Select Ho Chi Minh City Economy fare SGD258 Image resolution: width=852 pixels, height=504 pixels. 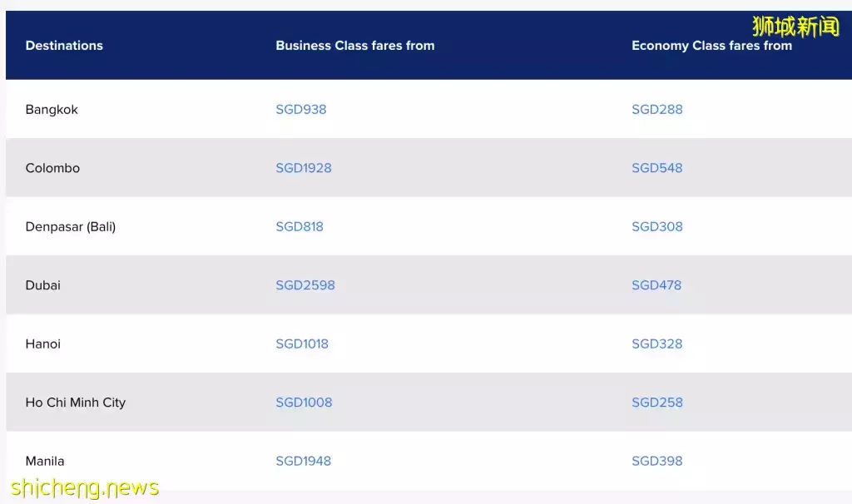point(656,403)
